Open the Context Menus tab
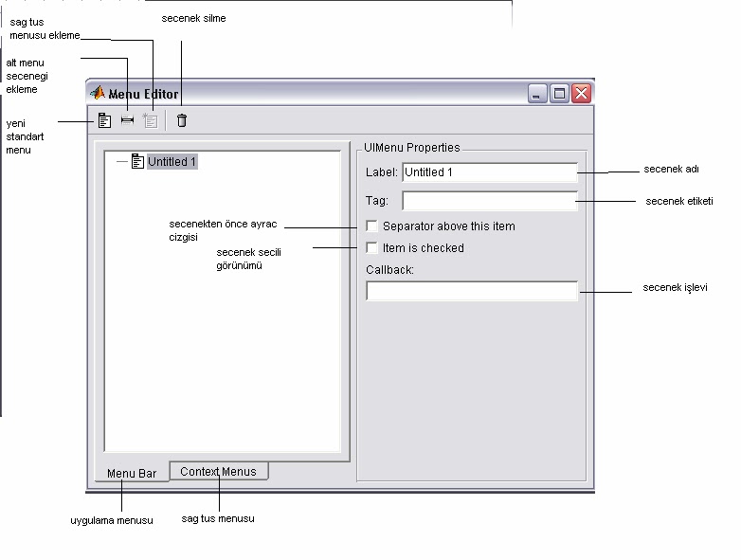 pos(218,471)
